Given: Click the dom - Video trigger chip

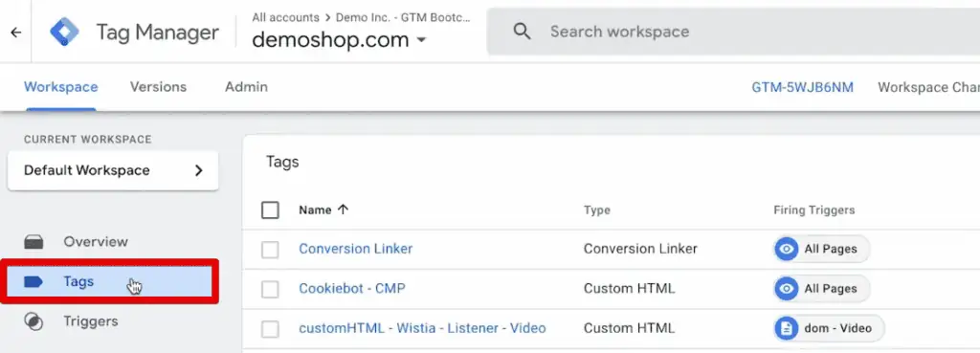Looking at the screenshot, I should 829,329.
